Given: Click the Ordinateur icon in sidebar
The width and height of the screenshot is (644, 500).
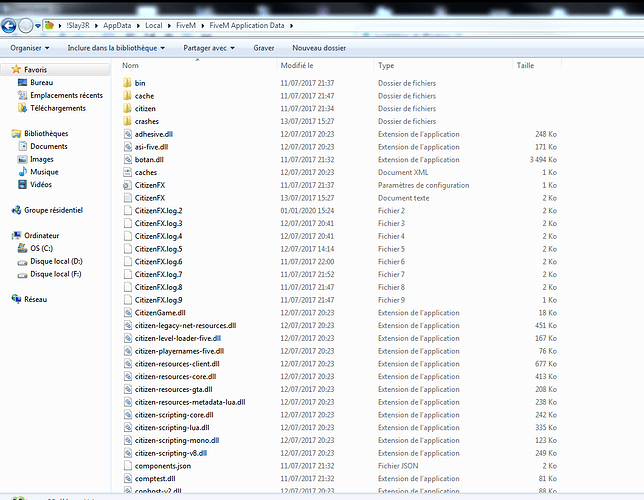Looking at the screenshot, I should pos(16,235).
